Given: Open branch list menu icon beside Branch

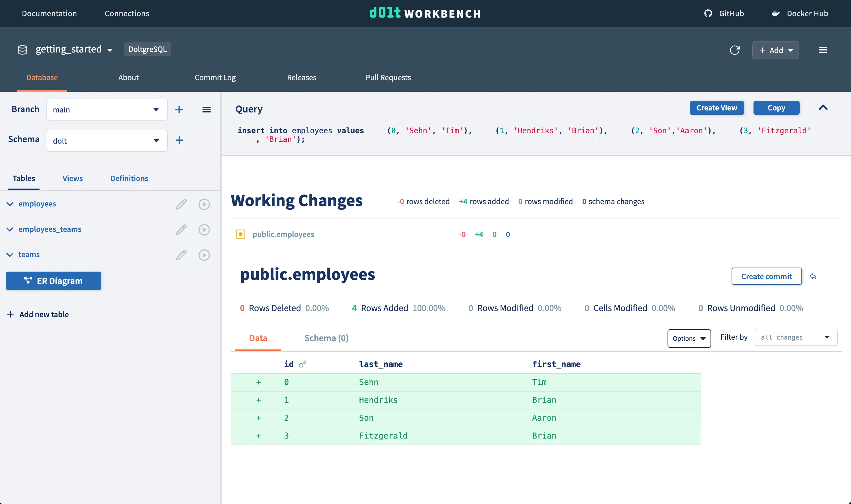Looking at the screenshot, I should click(206, 109).
